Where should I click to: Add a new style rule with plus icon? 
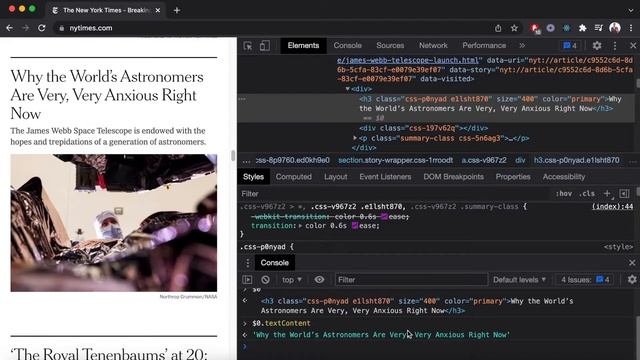tap(607, 193)
